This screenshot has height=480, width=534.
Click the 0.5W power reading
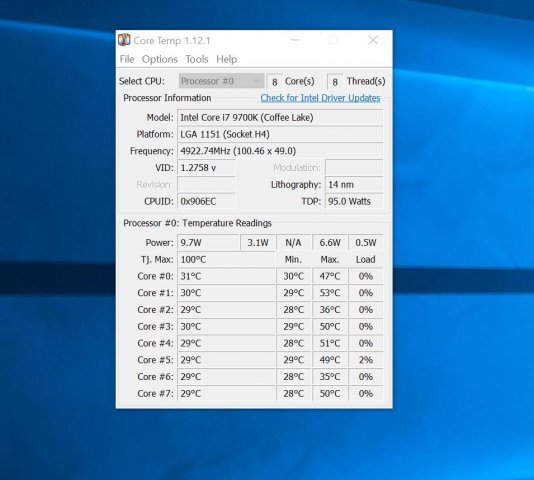click(366, 243)
